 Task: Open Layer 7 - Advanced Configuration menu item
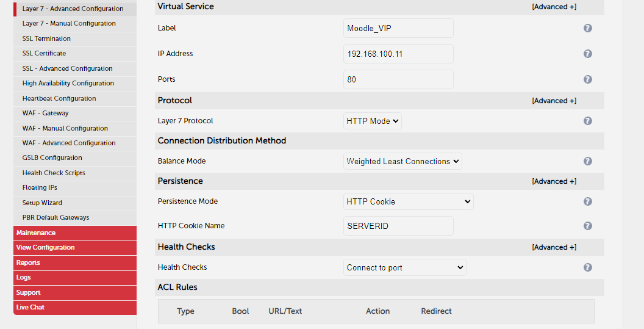75,9
